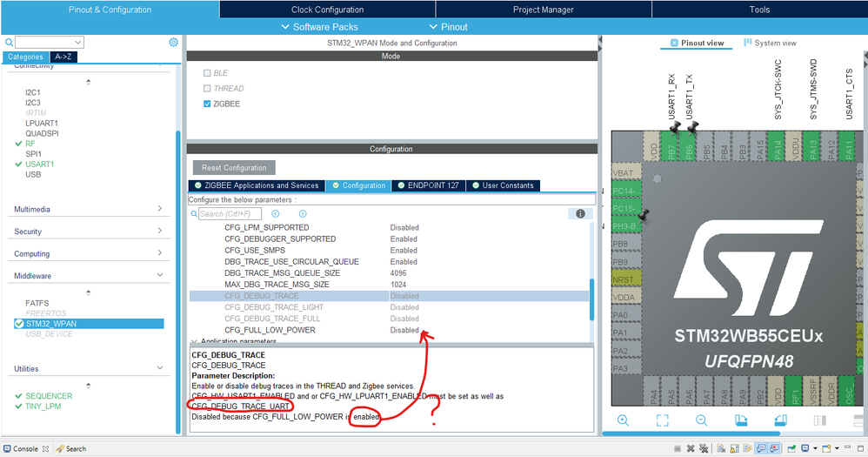
Task: Remove all terminated launches in console
Action: point(704,448)
